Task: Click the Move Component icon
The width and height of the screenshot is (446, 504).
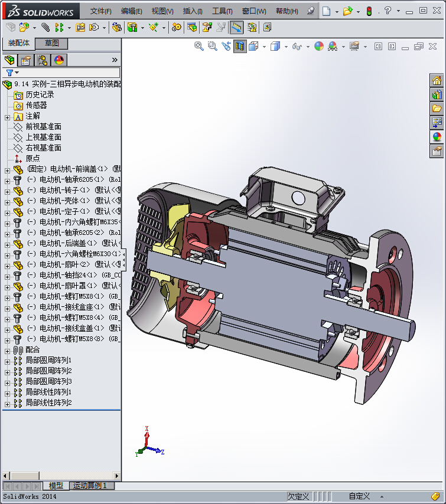Action: pyautogui.click(x=94, y=27)
